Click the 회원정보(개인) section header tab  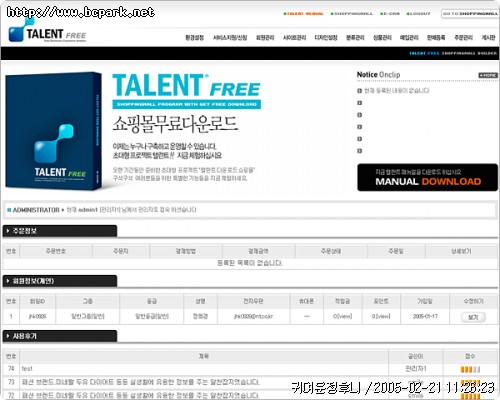[x=60, y=281]
